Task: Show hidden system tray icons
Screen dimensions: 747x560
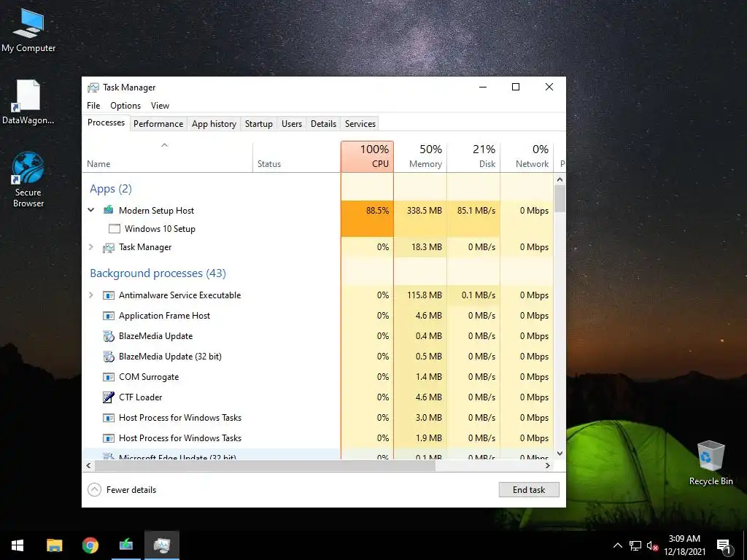Action: pyautogui.click(x=617, y=545)
